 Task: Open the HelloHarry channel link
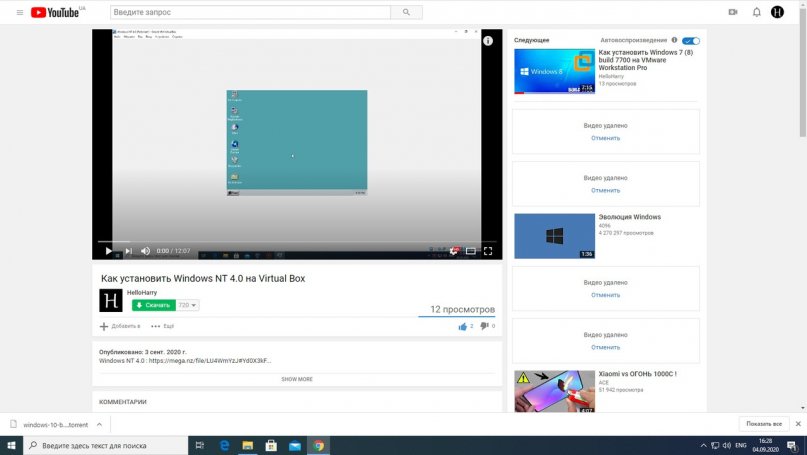[x=141, y=292]
